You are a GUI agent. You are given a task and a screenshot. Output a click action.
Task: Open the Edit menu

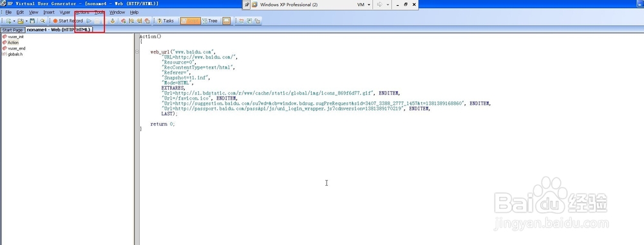(x=20, y=12)
